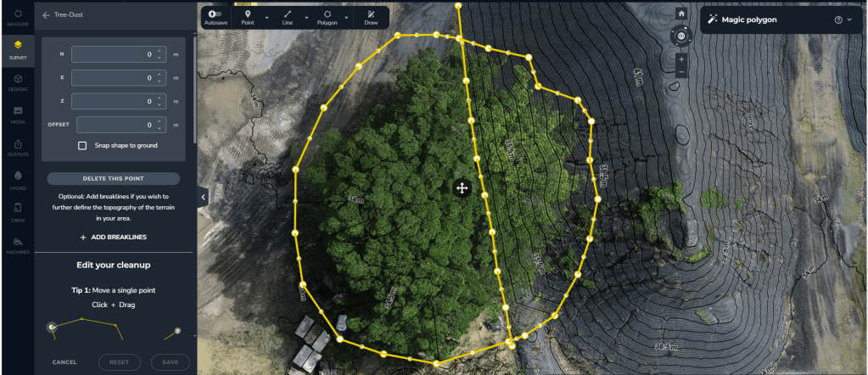Select the Polygon drawing tool
868x375 pixels.
coord(328,17)
